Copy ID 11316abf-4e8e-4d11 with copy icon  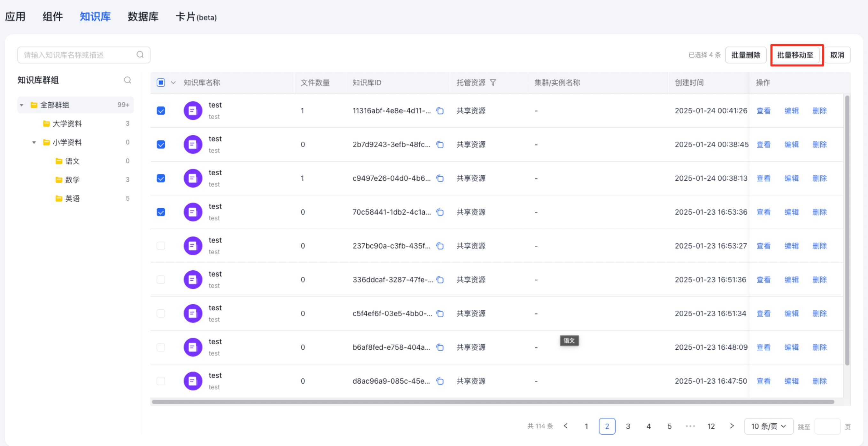(x=440, y=111)
